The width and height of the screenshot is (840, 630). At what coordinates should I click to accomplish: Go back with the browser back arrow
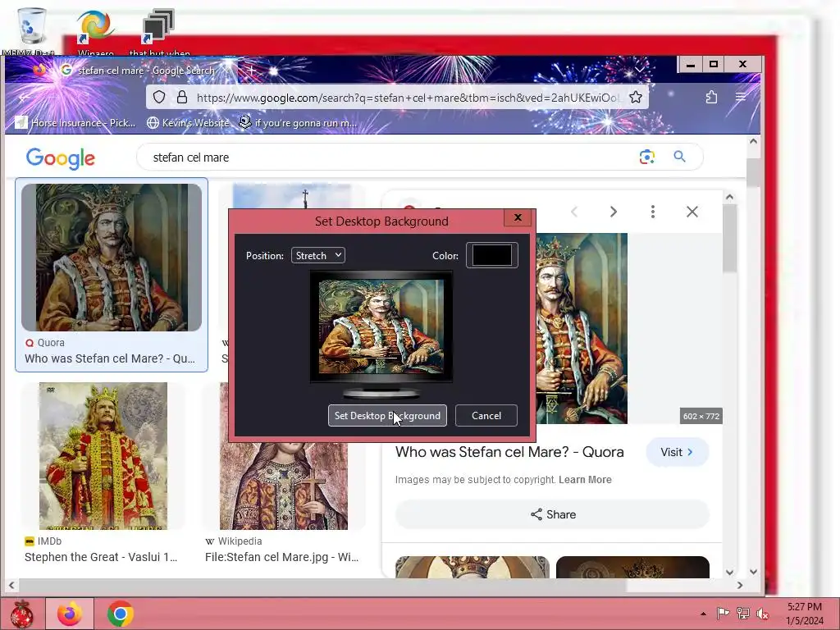[x=24, y=98]
